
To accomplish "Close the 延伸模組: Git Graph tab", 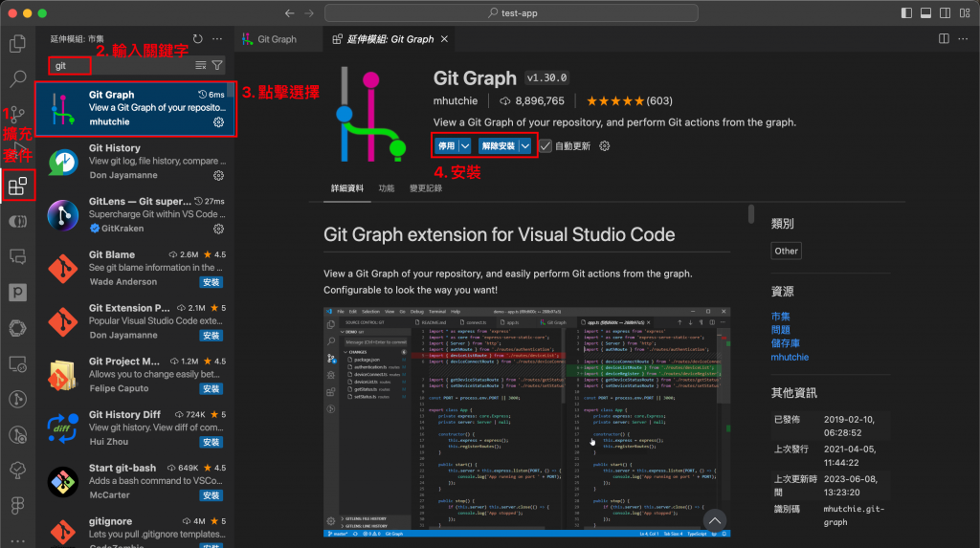I will point(444,39).
